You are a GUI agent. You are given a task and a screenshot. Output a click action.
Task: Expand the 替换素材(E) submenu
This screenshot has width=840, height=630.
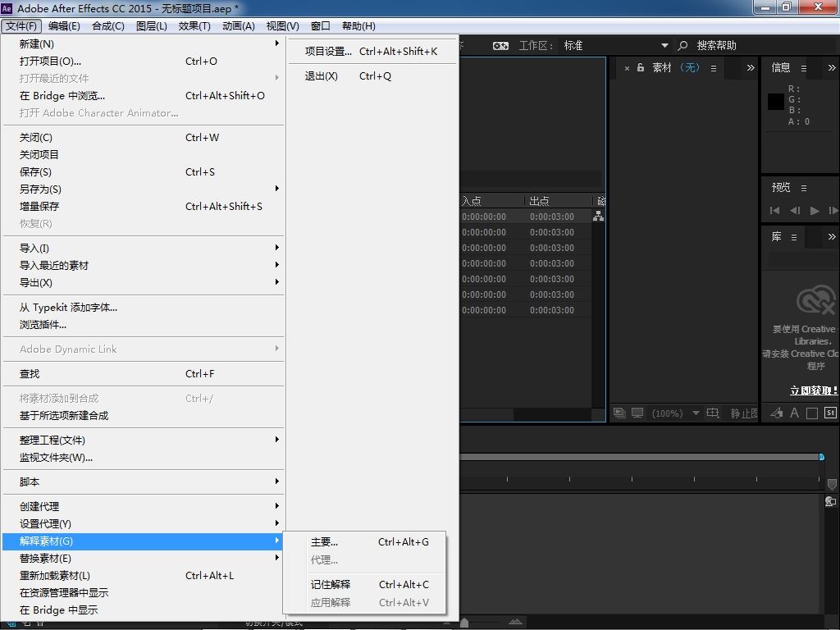144,558
